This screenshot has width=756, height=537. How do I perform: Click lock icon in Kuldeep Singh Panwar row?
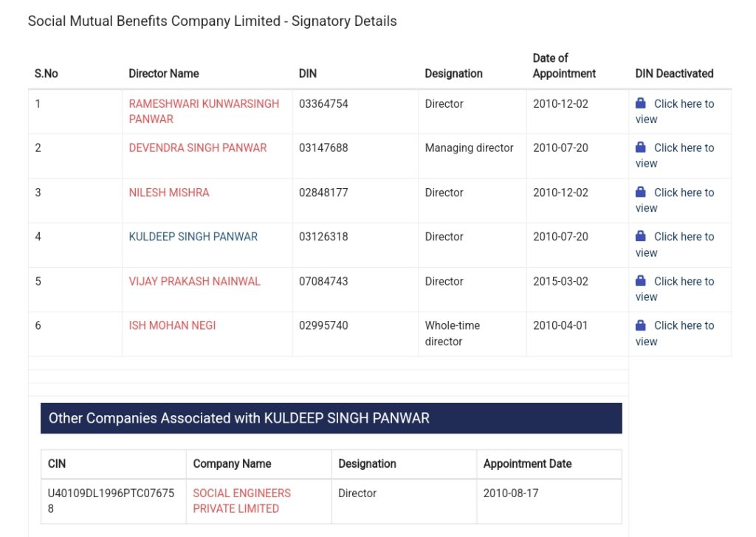640,236
